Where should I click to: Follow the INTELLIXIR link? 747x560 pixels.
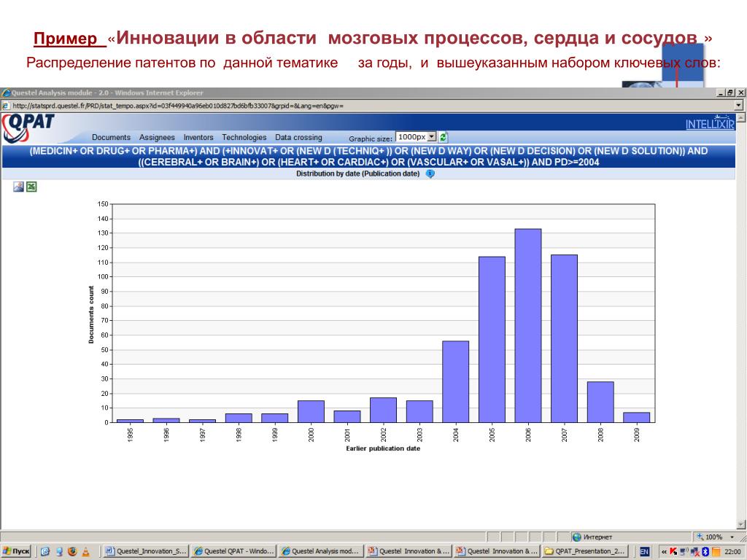click(710, 124)
